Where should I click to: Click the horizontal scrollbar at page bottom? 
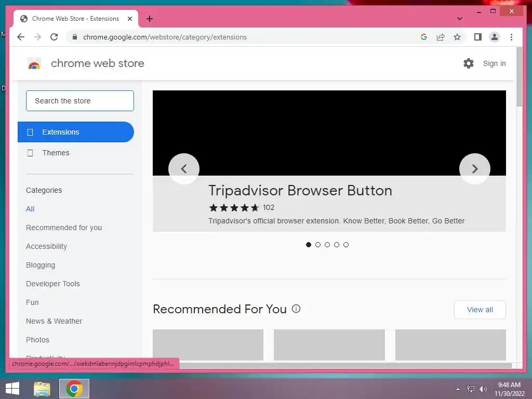tap(345, 365)
